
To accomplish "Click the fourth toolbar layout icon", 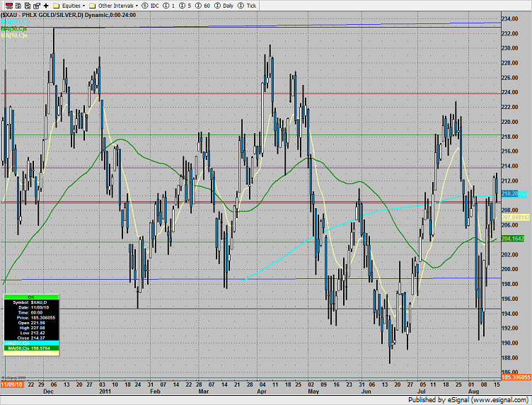I will click(x=37, y=6).
